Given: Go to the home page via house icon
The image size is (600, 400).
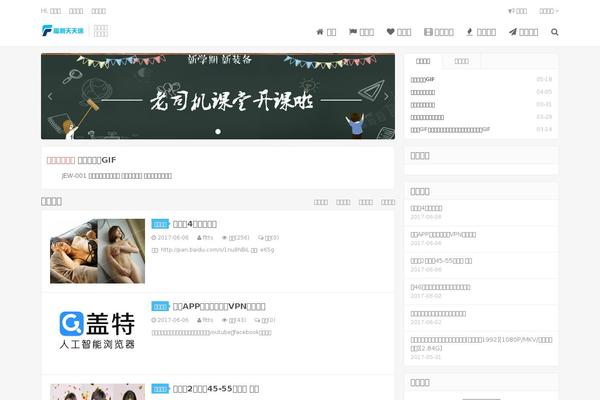Looking at the screenshot, I should [326, 32].
